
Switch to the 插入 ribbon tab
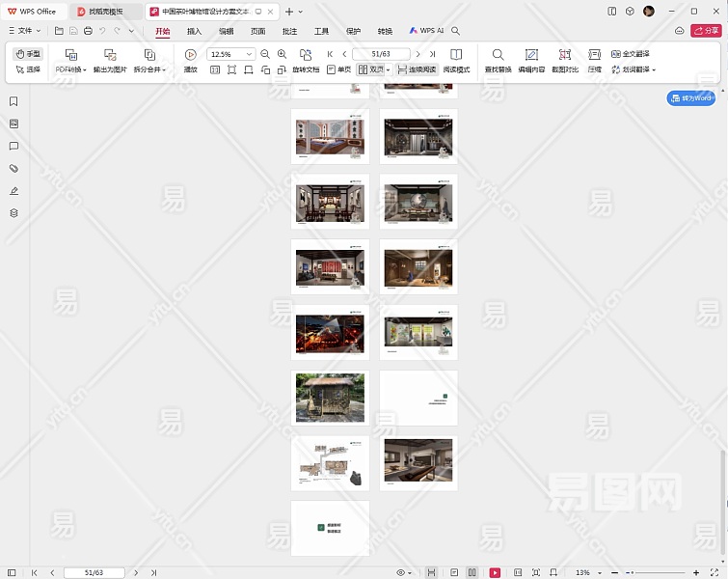pyautogui.click(x=195, y=31)
